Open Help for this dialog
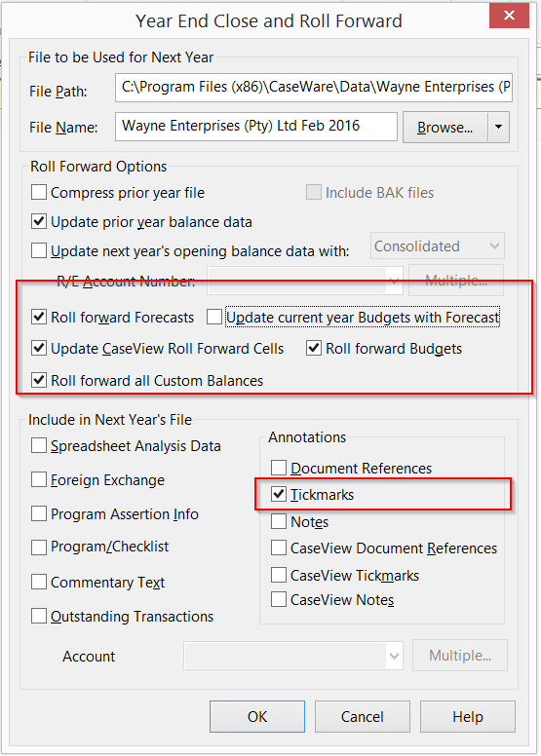Screen dimensions: 541x756 tap(468, 716)
